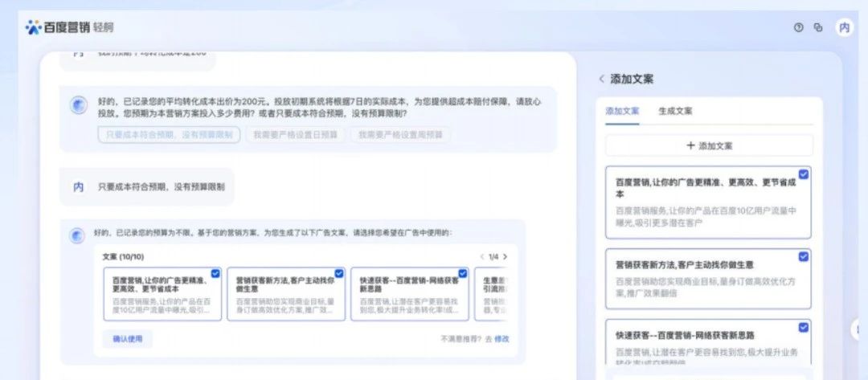Choose 只要成本符合预期，没有预算限制 option button
Screen dimensions: 868x380
click(x=169, y=134)
